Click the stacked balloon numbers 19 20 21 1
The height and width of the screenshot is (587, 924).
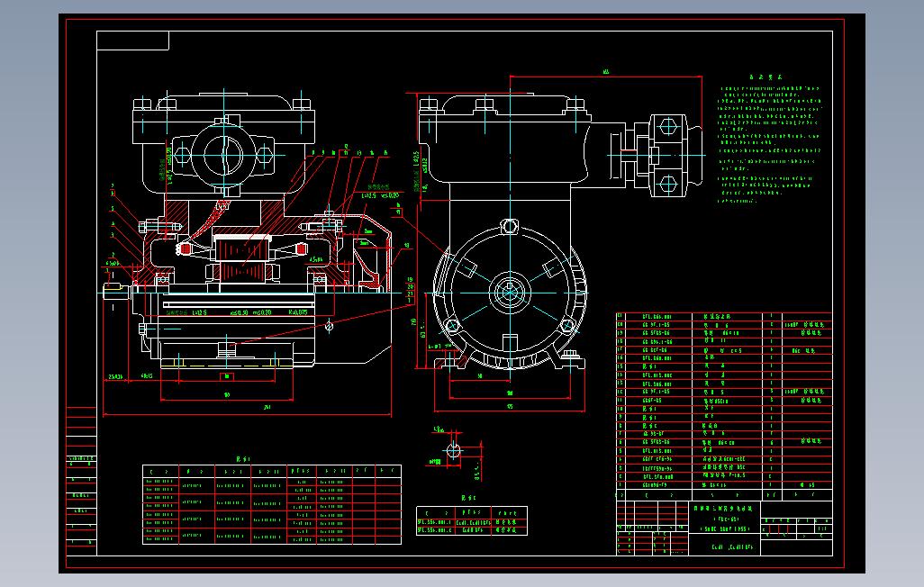(x=410, y=290)
